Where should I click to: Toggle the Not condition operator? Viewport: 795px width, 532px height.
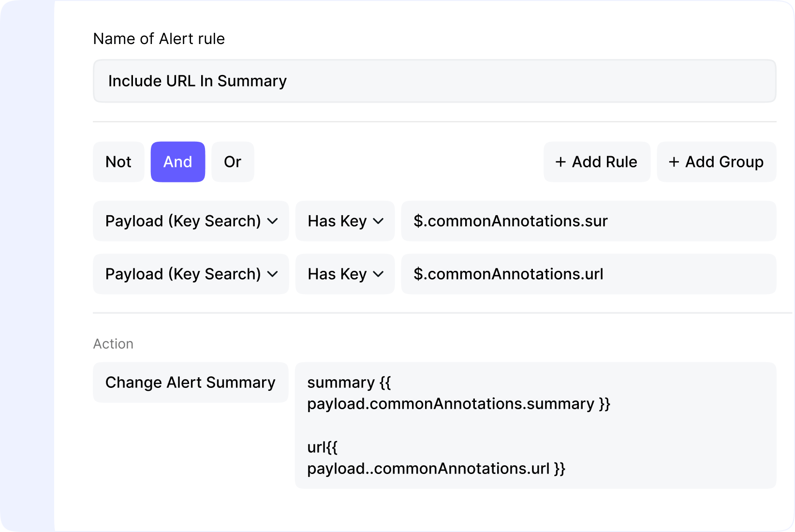coord(118,162)
